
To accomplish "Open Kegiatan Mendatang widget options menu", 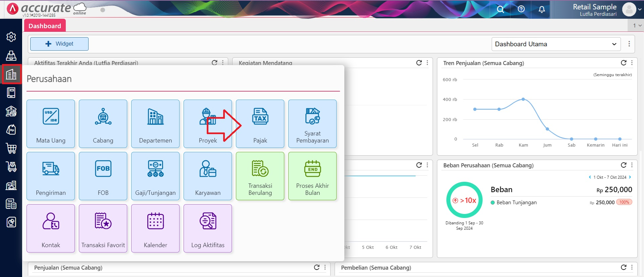I will tap(427, 63).
